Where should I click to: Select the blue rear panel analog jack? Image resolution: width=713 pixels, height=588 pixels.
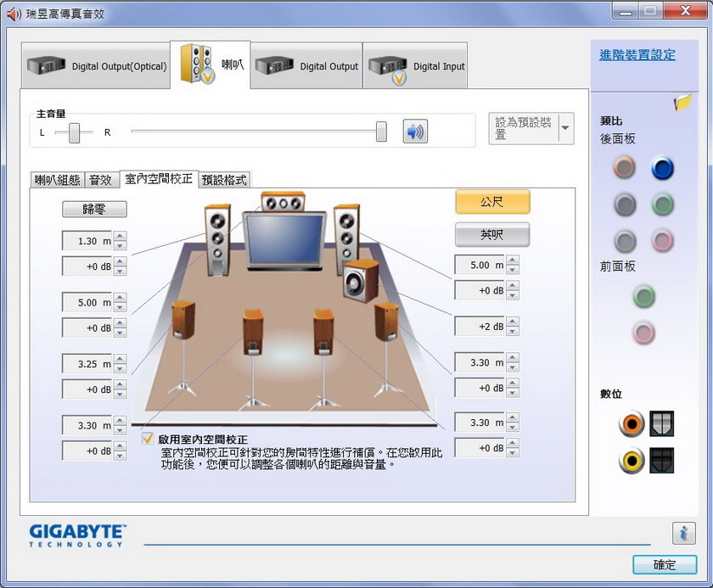[x=662, y=168]
